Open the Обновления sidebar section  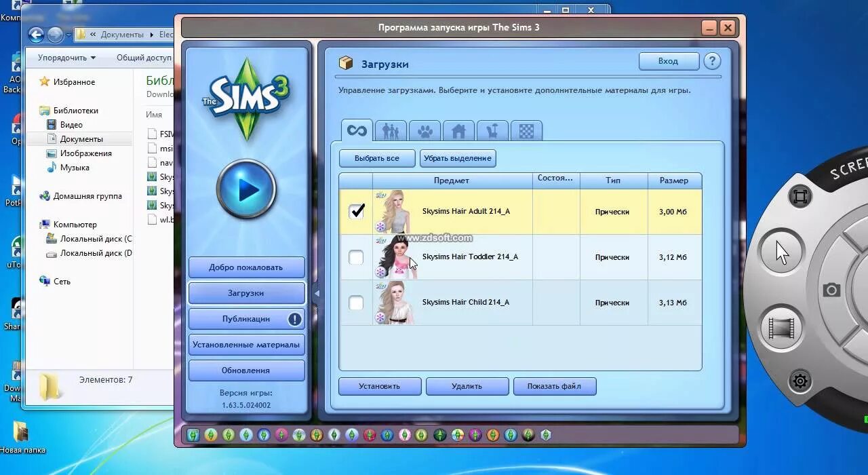(246, 370)
